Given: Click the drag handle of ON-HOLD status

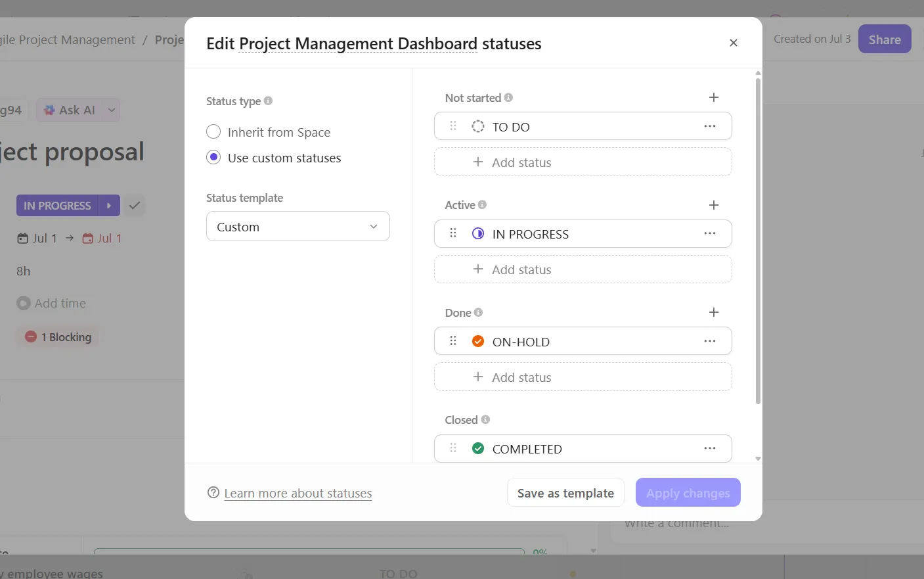Looking at the screenshot, I should point(453,340).
